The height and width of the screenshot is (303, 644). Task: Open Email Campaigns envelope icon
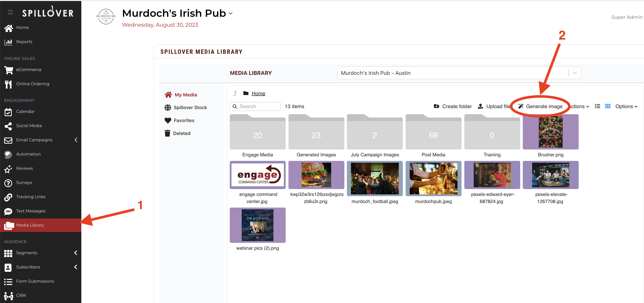tap(8, 140)
